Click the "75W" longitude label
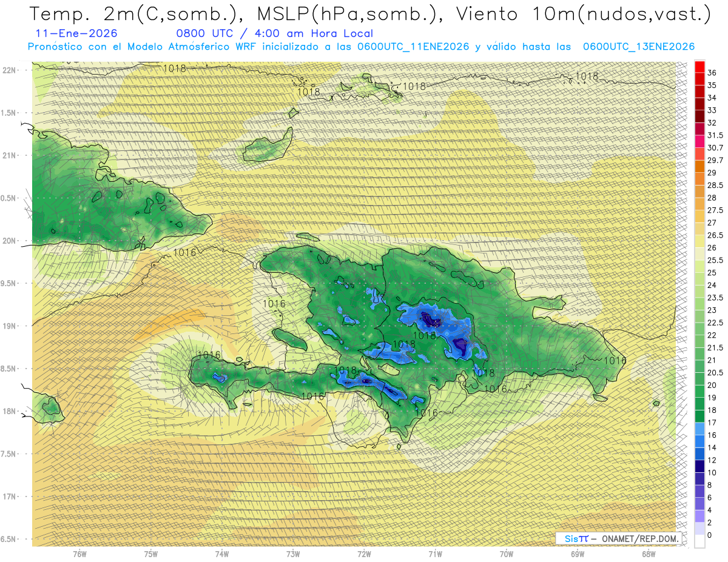728x562 pixels. tap(150, 554)
